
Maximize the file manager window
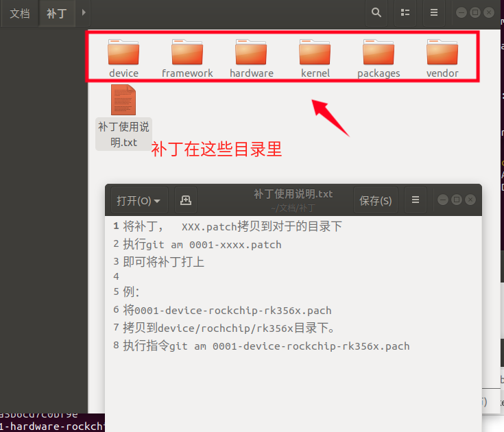tap(475, 12)
